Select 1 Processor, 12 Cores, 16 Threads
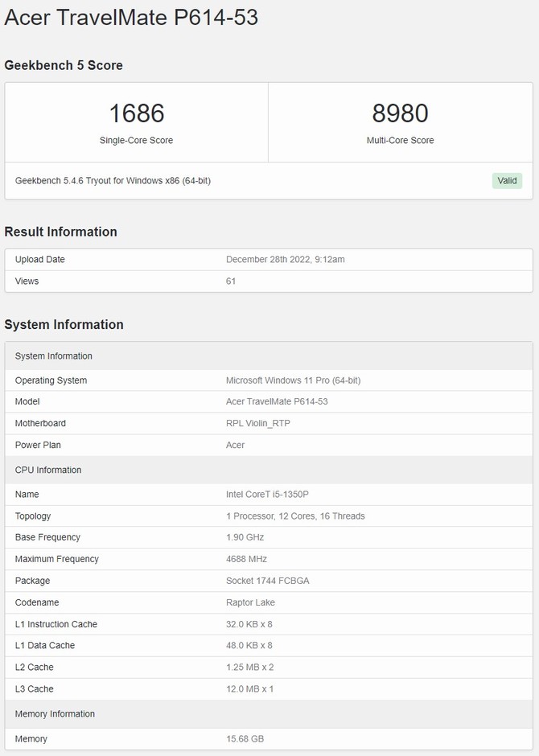 [295, 516]
